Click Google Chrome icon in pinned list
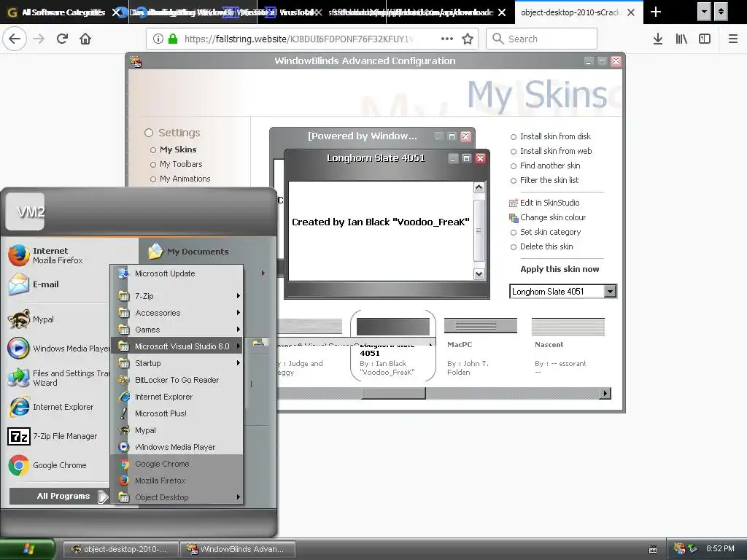The image size is (747, 560). click(x=18, y=465)
